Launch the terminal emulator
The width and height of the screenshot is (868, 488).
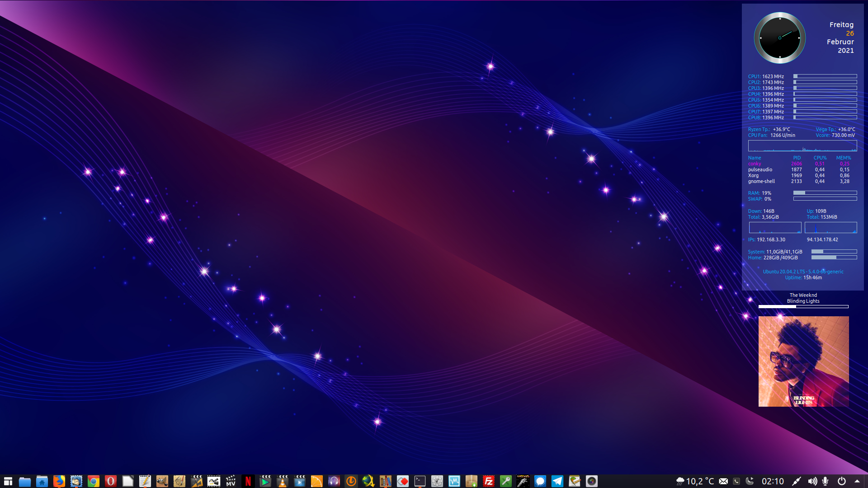click(x=420, y=481)
